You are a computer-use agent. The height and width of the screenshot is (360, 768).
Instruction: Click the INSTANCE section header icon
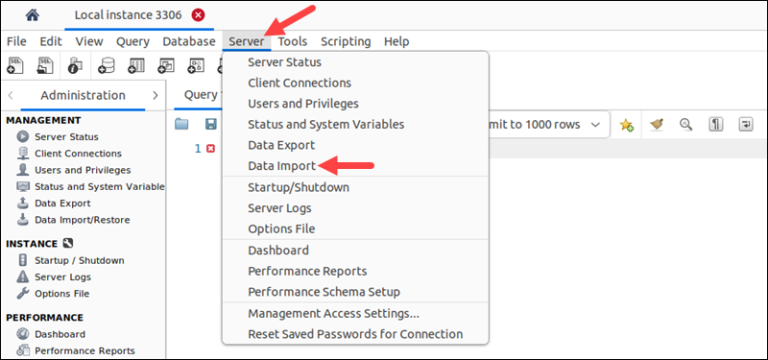(69, 243)
